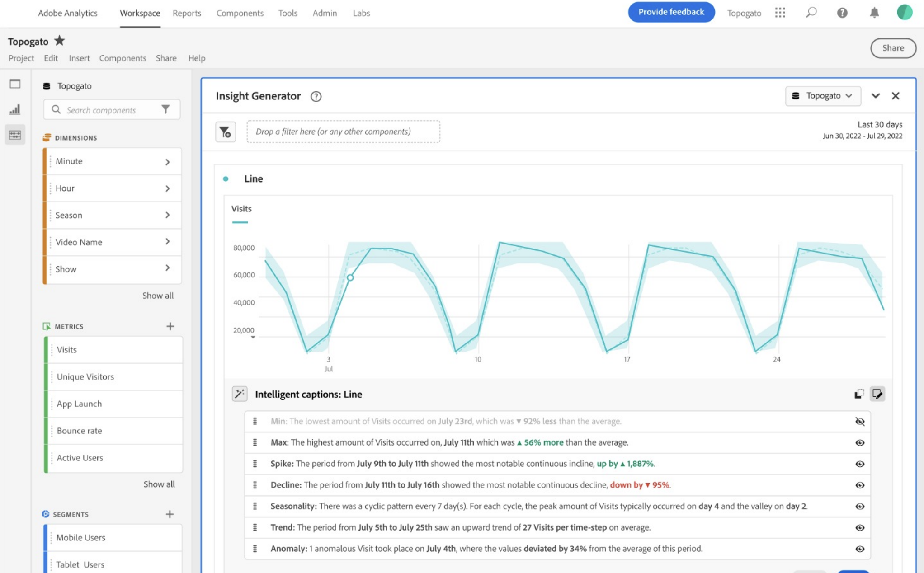
Task: Favorite the Topogato project with the star
Action: point(59,41)
